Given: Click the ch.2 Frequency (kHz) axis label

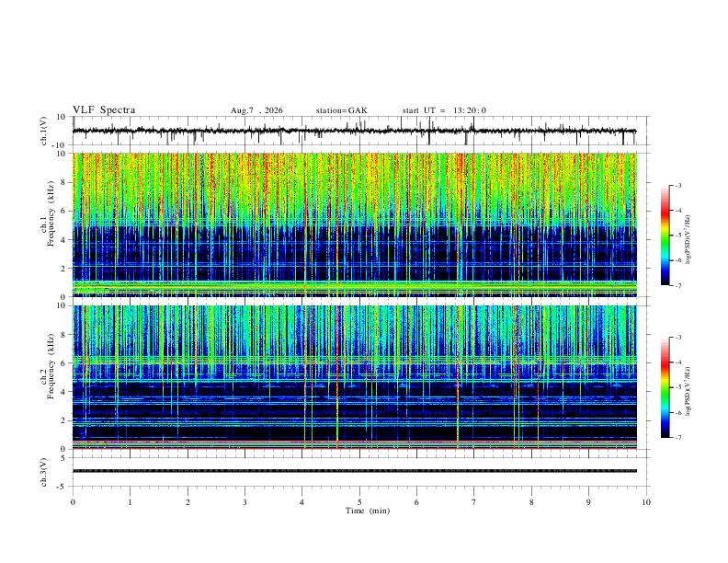Looking at the screenshot, I should [x=51, y=366].
